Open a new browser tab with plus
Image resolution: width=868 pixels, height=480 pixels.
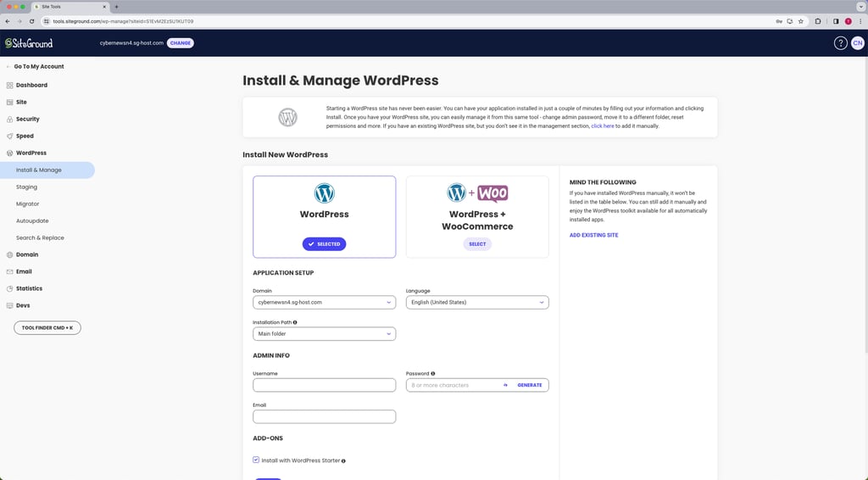point(116,7)
